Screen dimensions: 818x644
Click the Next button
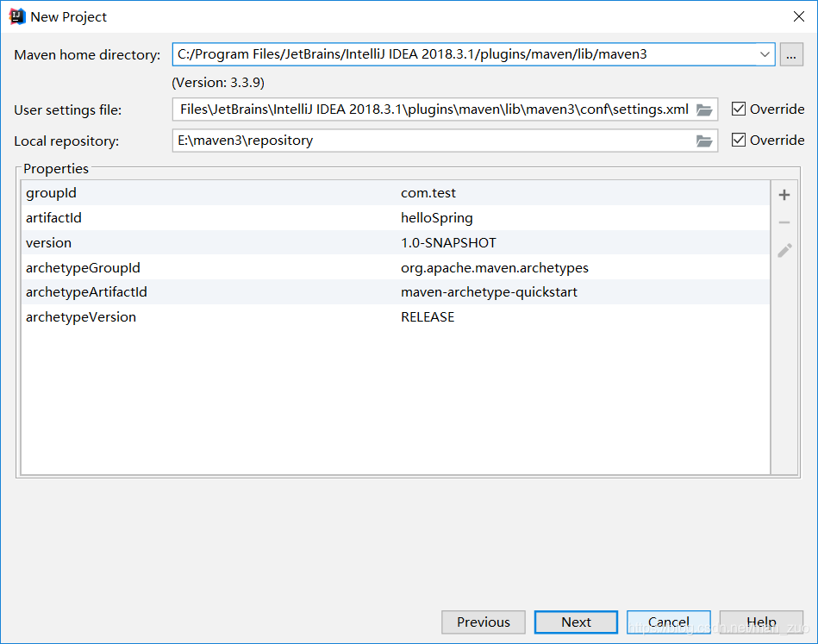click(576, 622)
